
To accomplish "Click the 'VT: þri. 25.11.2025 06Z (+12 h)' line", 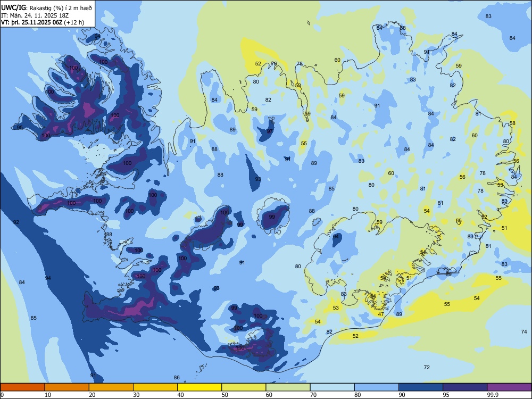I will click(x=43, y=22).
